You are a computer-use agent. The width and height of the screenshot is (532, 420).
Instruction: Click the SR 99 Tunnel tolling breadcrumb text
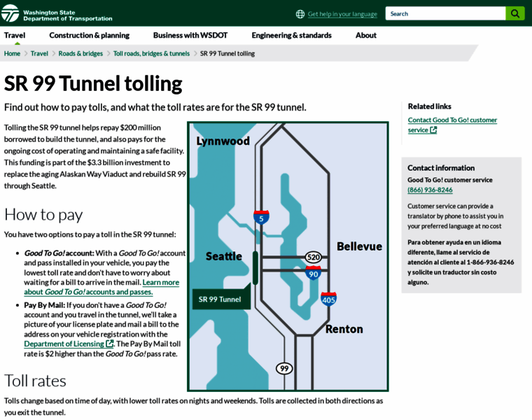(x=227, y=54)
